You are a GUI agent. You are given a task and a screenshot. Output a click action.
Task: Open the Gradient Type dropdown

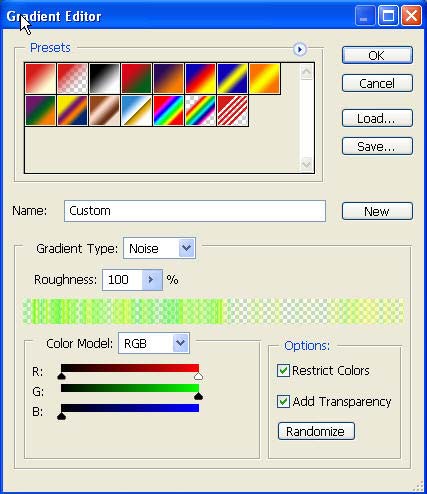coord(159,248)
